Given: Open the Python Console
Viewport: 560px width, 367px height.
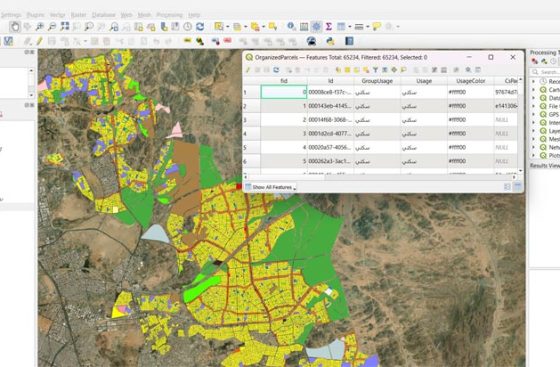Looking at the screenshot, I should (330, 41).
